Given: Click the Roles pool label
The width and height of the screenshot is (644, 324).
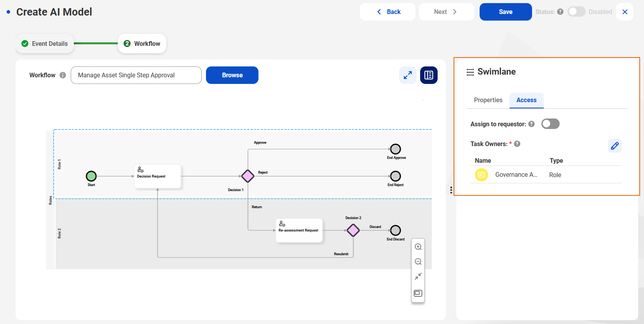Looking at the screenshot, I should [51, 200].
